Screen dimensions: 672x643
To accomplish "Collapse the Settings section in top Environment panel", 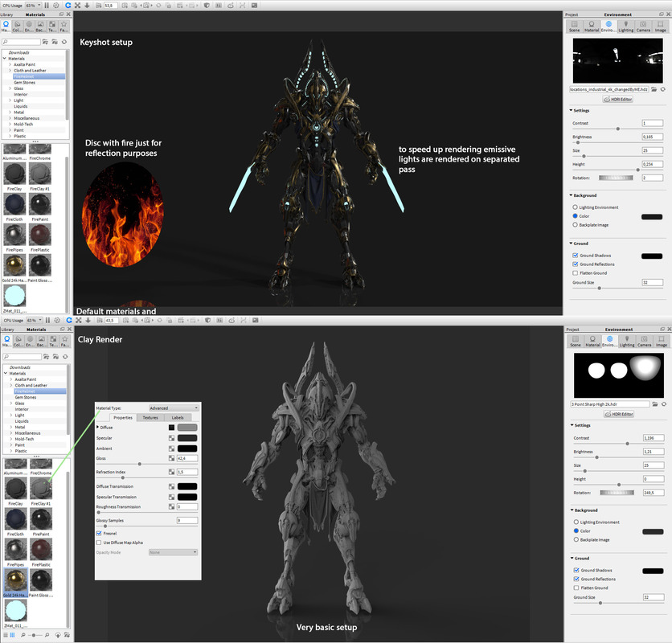I will click(x=571, y=110).
